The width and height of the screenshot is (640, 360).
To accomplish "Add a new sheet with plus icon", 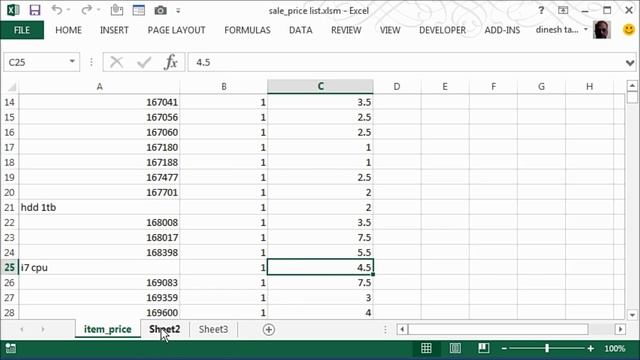I will [x=269, y=329].
